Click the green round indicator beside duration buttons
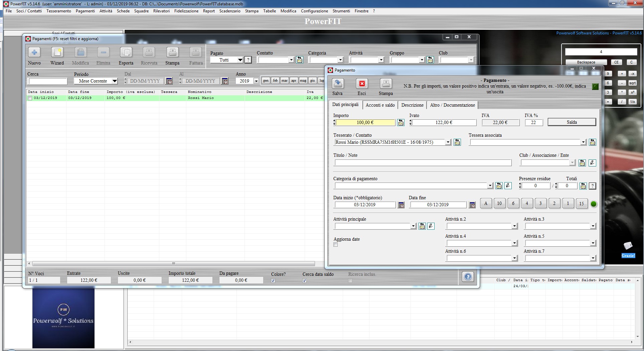 pyautogui.click(x=594, y=204)
